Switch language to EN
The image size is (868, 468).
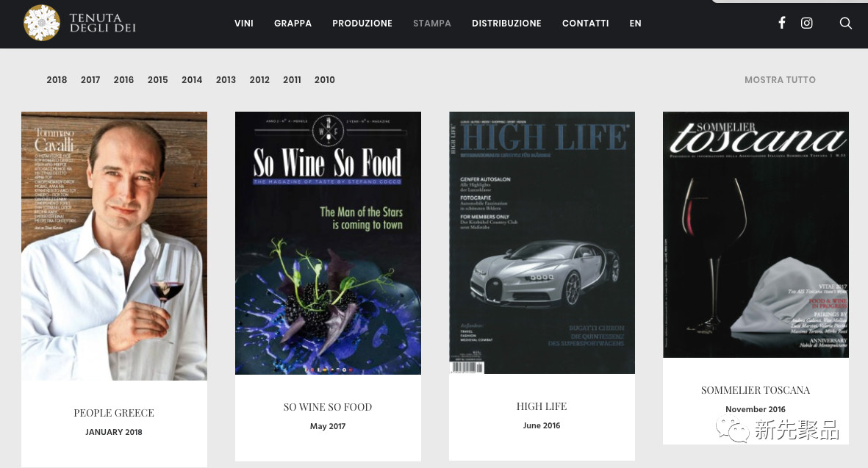(635, 24)
